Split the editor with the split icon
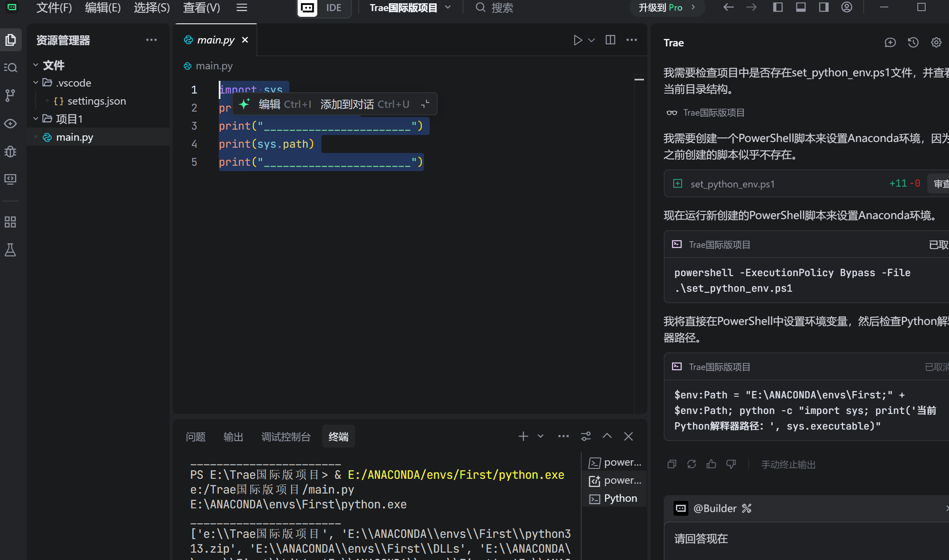Image resolution: width=949 pixels, height=560 pixels. coord(610,40)
